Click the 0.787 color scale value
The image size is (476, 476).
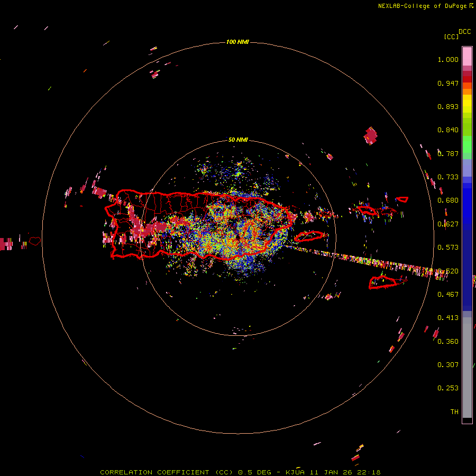448,153
